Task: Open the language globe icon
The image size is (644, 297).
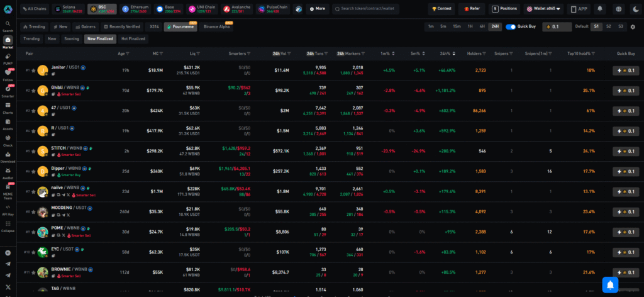Action: pos(619,9)
